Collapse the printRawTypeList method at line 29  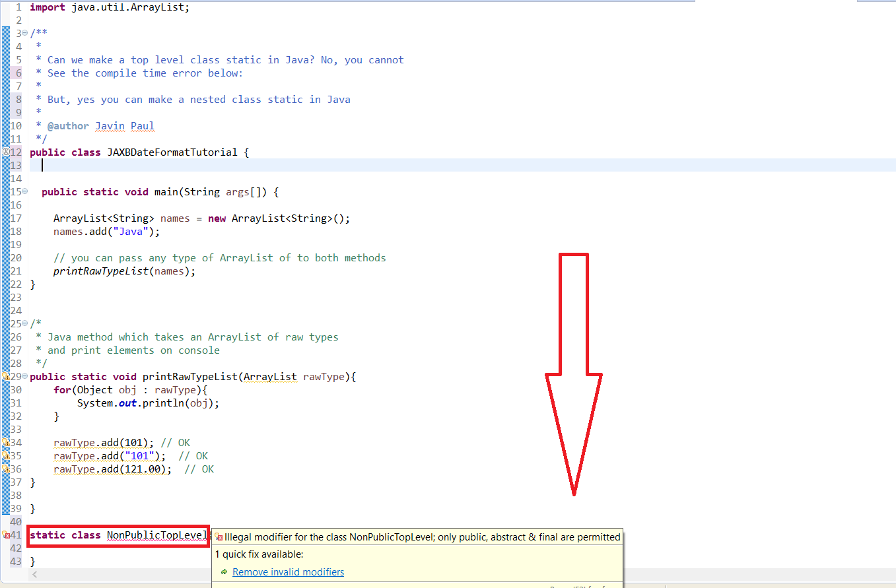[x=24, y=376]
